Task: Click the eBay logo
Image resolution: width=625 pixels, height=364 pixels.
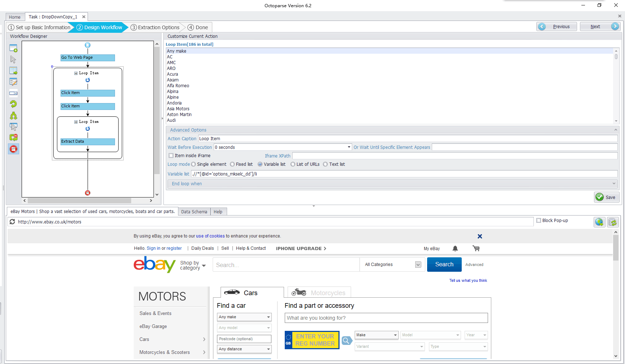Action: [x=155, y=264]
